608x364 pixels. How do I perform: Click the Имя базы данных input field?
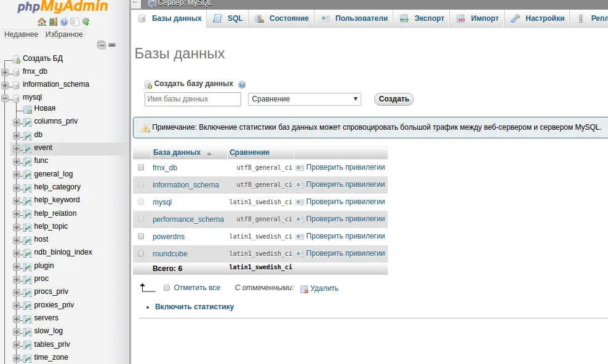193,99
